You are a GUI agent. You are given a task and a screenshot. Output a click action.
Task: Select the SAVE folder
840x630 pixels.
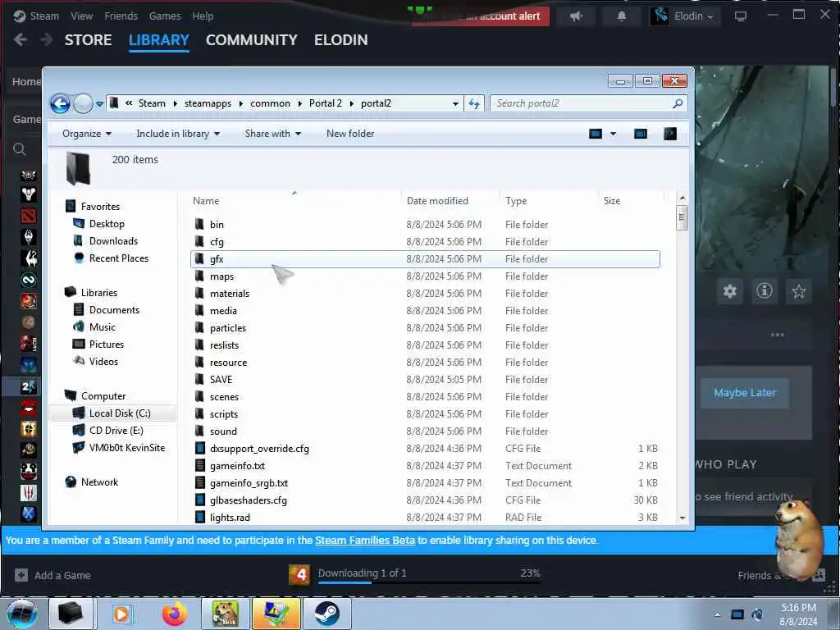[425, 380]
